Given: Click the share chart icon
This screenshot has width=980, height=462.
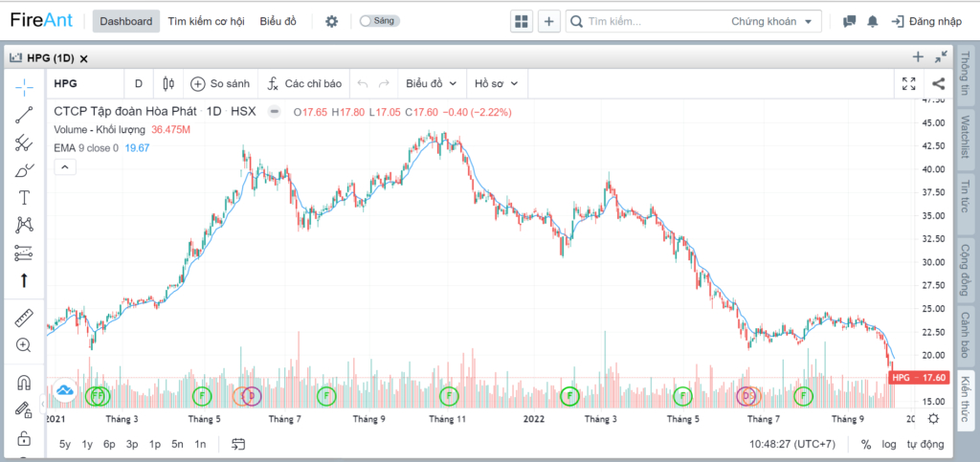Looking at the screenshot, I should pos(938,83).
